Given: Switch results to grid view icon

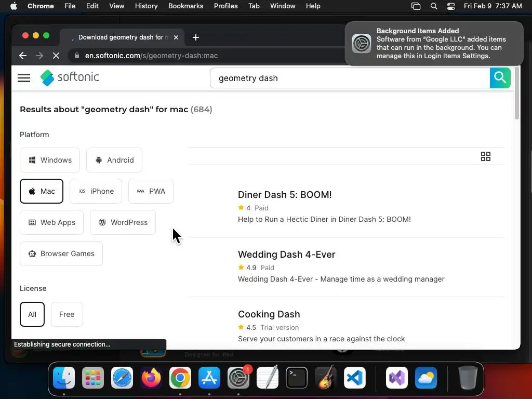Looking at the screenshot, I should 486,156.
